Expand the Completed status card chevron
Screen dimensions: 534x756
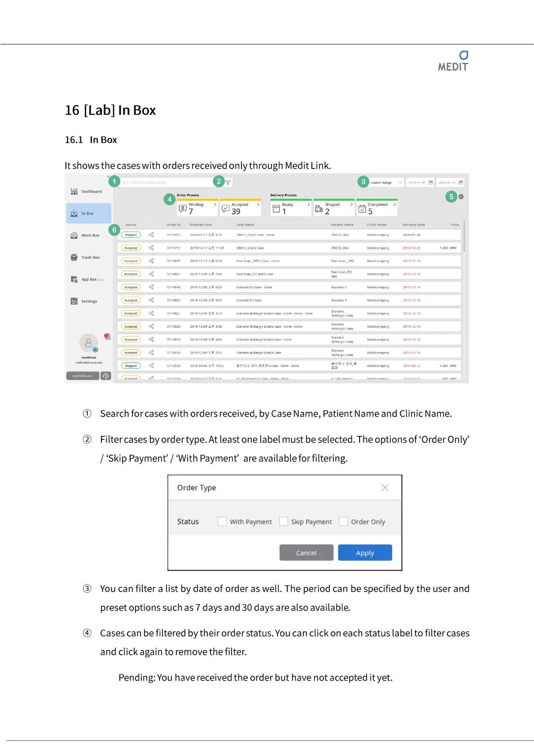394,205
